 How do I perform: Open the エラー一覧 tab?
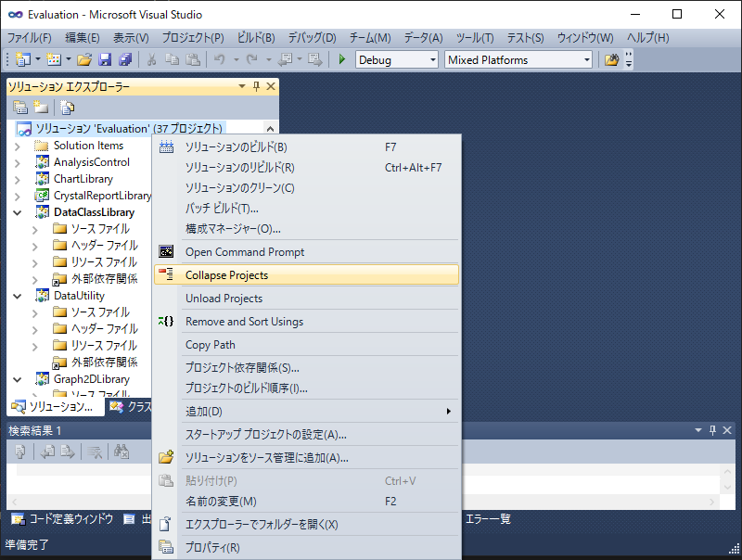point(489,519)
